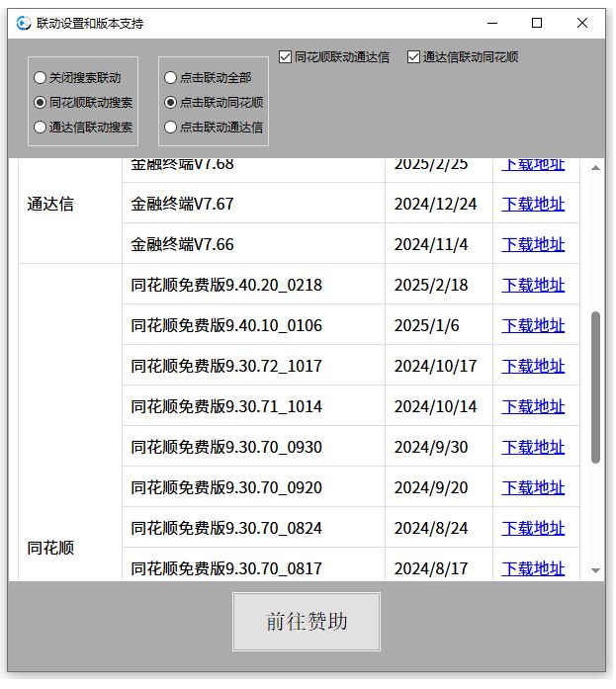
Task: Click the date cell 2025/1/6
Action: pyautogui.click(x=439, y=325)
